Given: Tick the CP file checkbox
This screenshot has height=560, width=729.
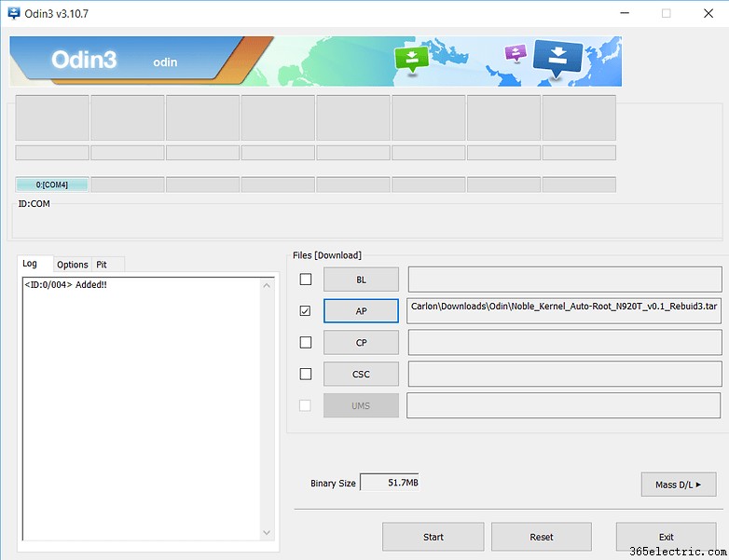Looking at the screenshot, I should pos(306,343).
